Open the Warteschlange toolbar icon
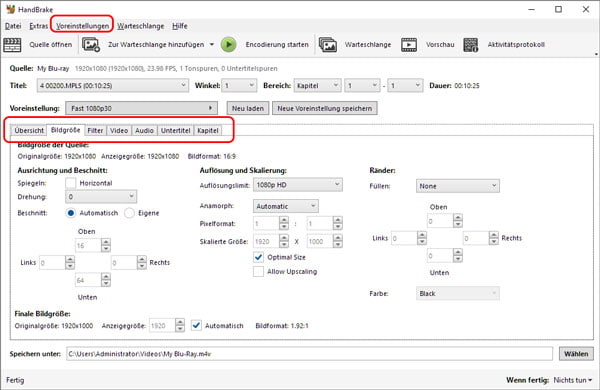This screenshot has height=390, width=600. (328, 45)
